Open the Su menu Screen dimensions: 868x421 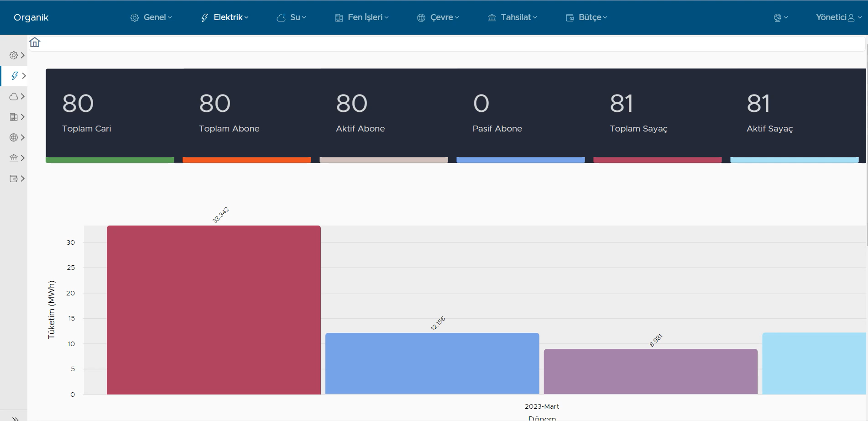click(291, 17)
